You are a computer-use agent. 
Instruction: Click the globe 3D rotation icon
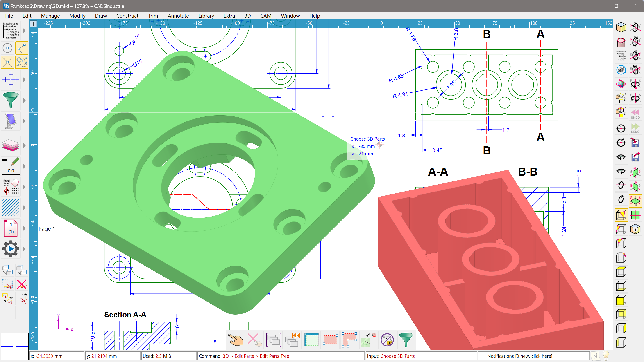pos(621,84)
